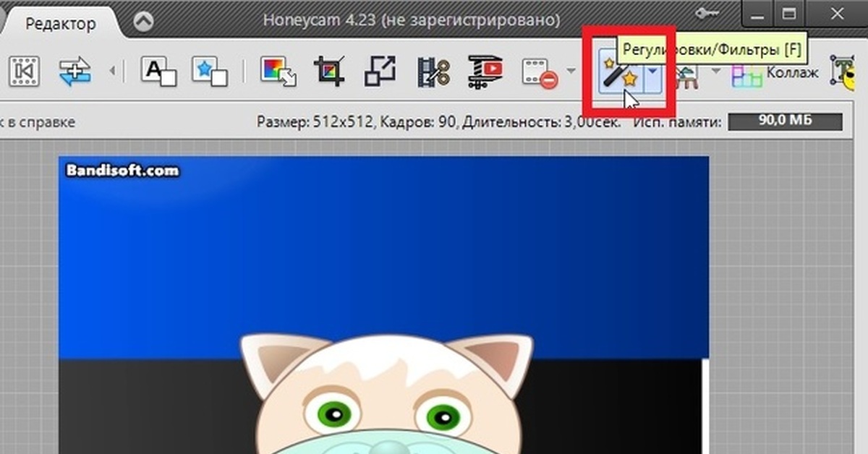The image size is (868, 454).
Task: Click the round up-arrow button beside Редактор
Action: point(144,22)
